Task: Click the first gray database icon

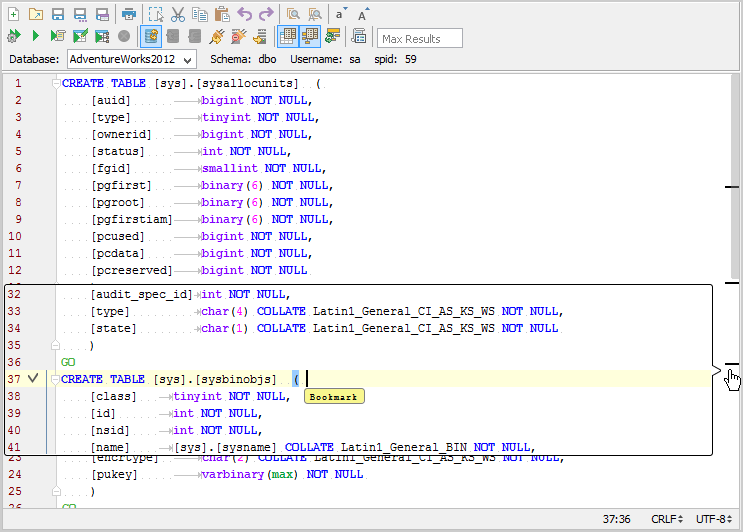Action: 173,36
